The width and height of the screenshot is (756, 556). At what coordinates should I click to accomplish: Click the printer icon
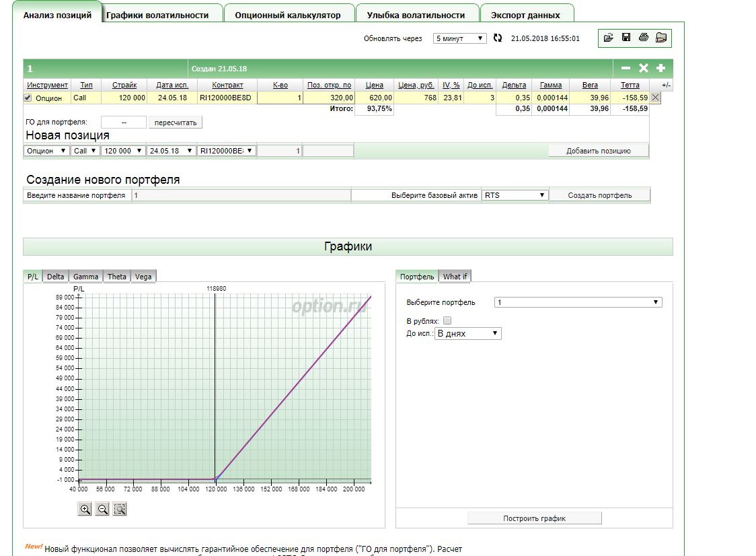(644, 38)
